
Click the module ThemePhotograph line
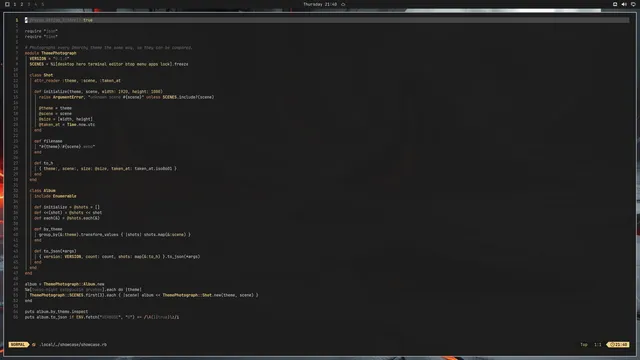pos(51,53)
